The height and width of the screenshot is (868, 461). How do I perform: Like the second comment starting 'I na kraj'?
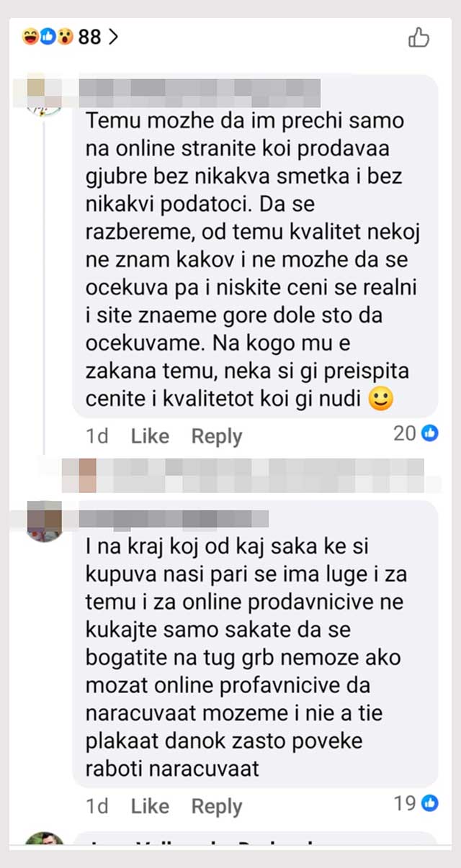[150, 807]
